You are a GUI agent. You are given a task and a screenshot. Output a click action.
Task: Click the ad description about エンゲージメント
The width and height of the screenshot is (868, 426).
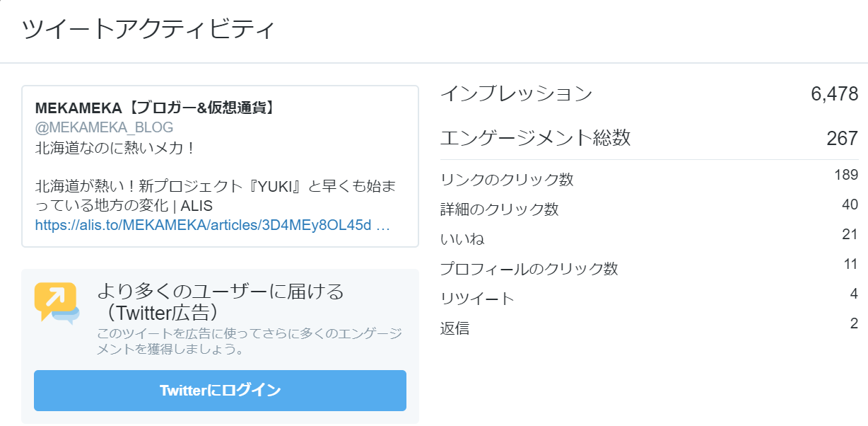point(249,341)
